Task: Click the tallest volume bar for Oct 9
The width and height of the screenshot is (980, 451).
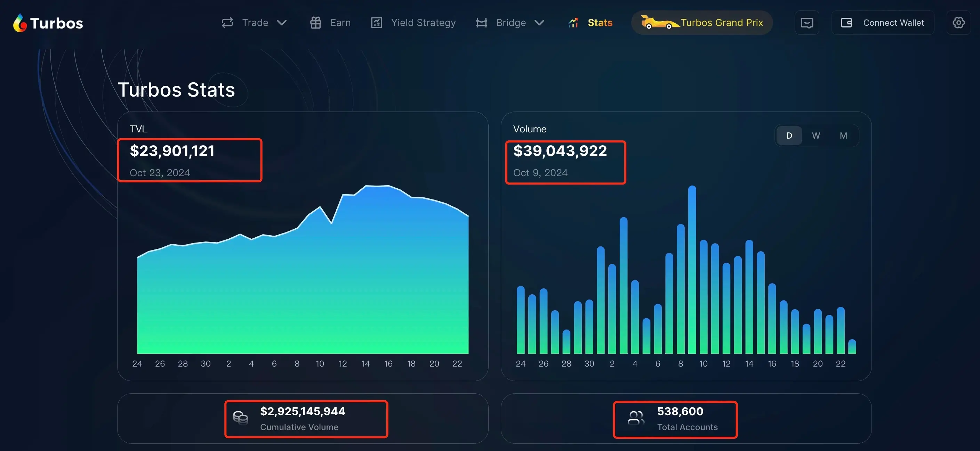Action: point(692,269)
